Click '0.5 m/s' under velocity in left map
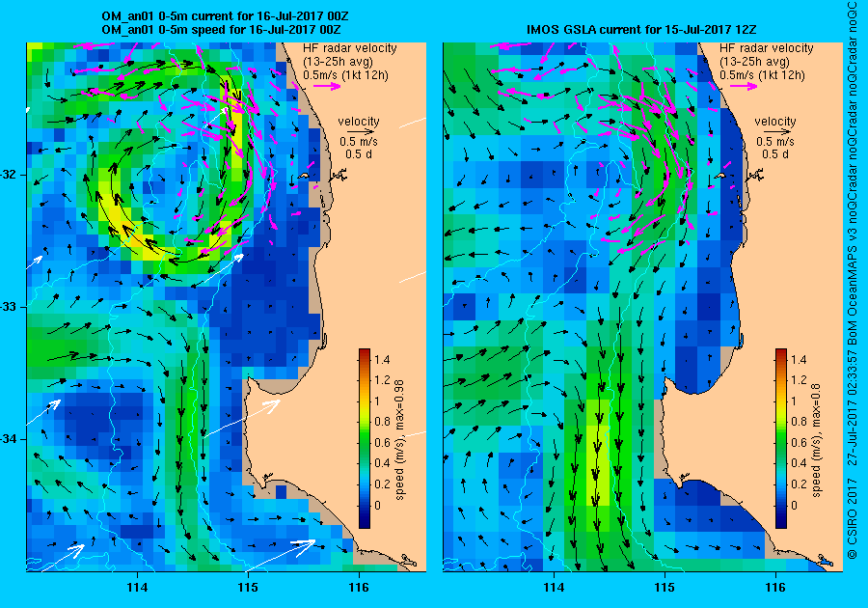 (x=359, y=142)
